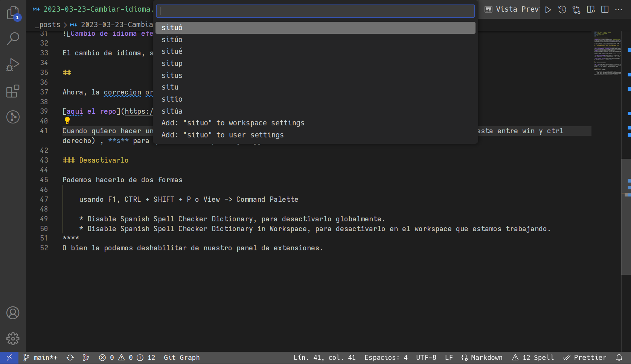Screen dimensions: 631x364
Task: Select suggestion "situs"
Action: tap(315, 75)
